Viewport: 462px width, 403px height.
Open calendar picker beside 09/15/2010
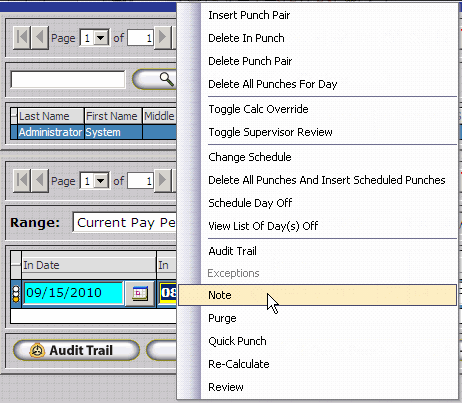tap(140, 293)
